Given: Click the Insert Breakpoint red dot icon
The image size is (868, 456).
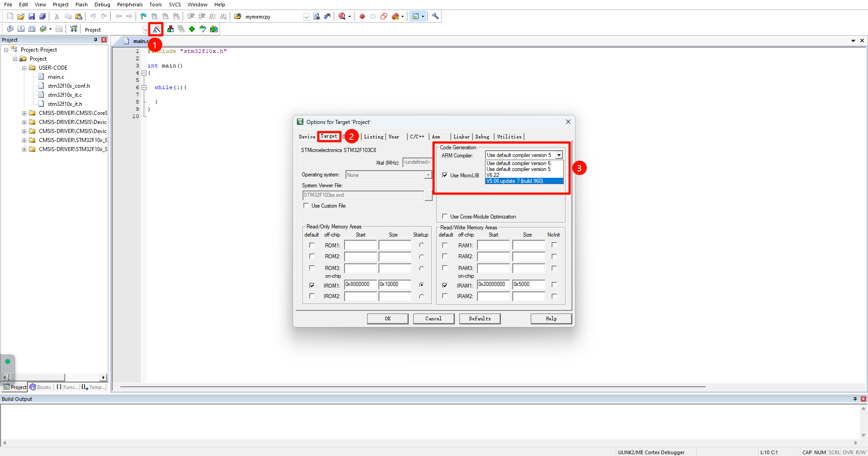Looking at the screenshot, I should (x=362, y=16).
